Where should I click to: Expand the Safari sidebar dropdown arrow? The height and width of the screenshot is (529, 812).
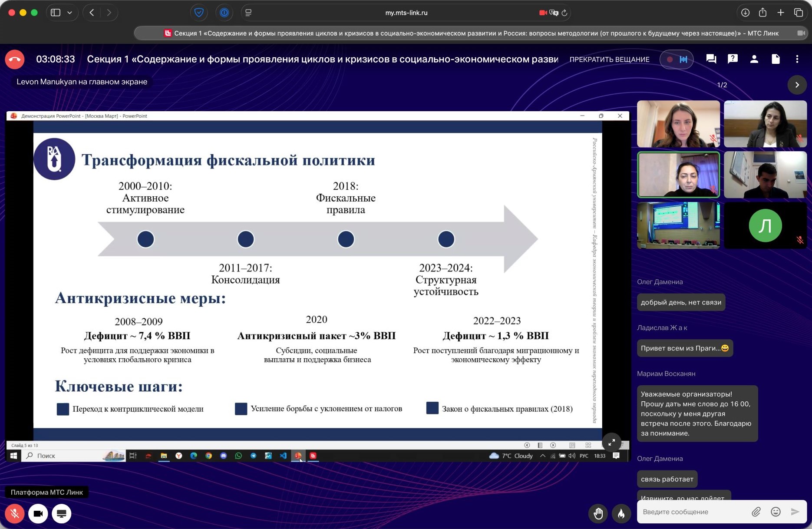69,13
